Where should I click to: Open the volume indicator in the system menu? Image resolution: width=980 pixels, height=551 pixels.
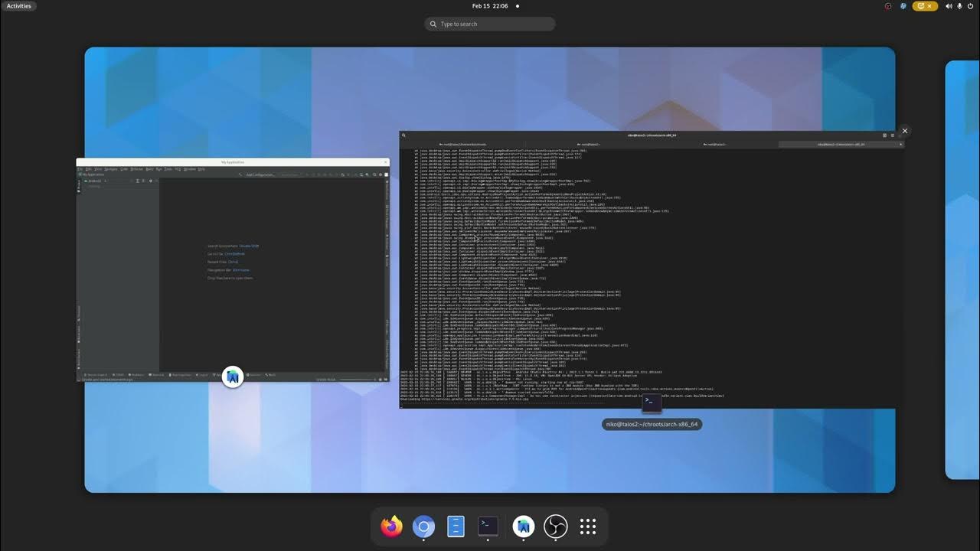[949, 6]
